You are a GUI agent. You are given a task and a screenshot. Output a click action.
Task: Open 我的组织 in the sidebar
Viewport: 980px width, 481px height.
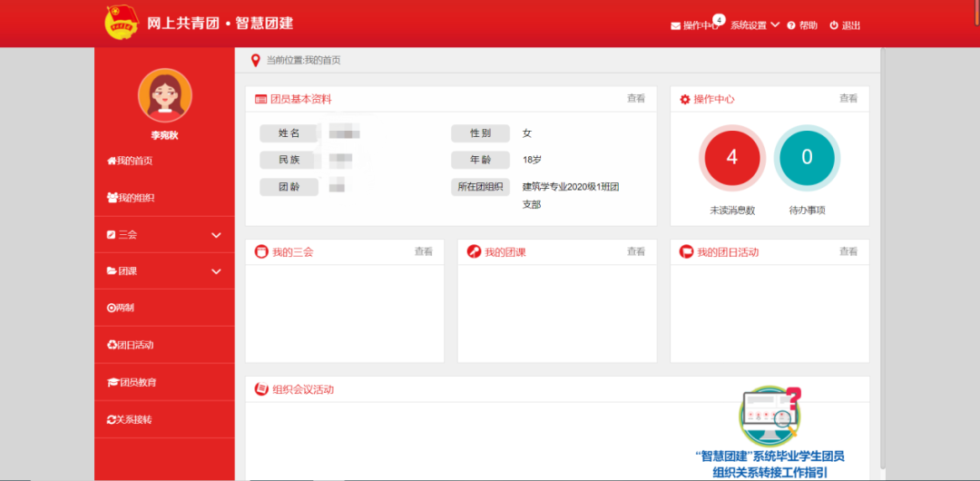(131, 198)
